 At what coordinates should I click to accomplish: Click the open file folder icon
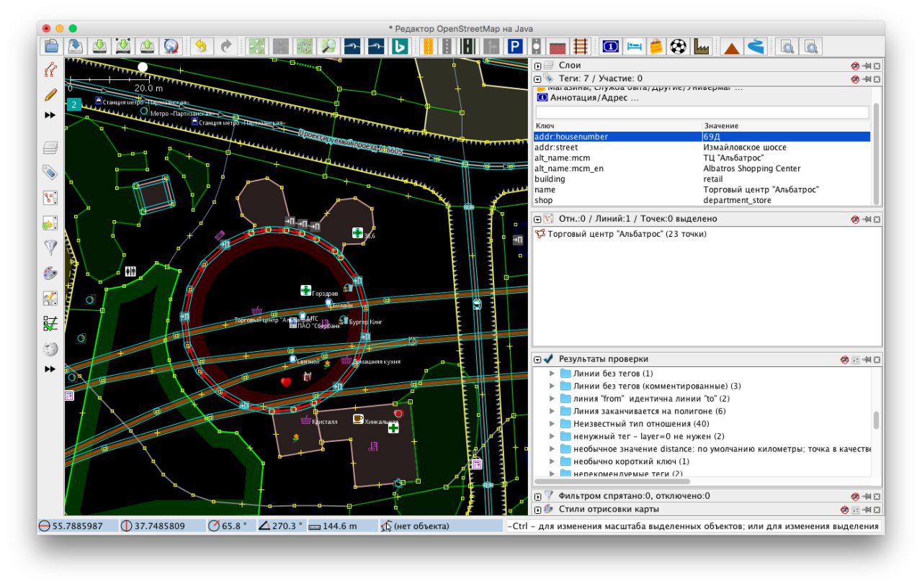51,46
